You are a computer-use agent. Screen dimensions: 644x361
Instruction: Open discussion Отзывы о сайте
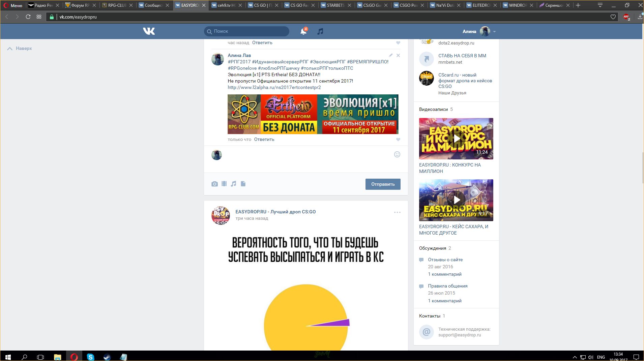(445, 260)
